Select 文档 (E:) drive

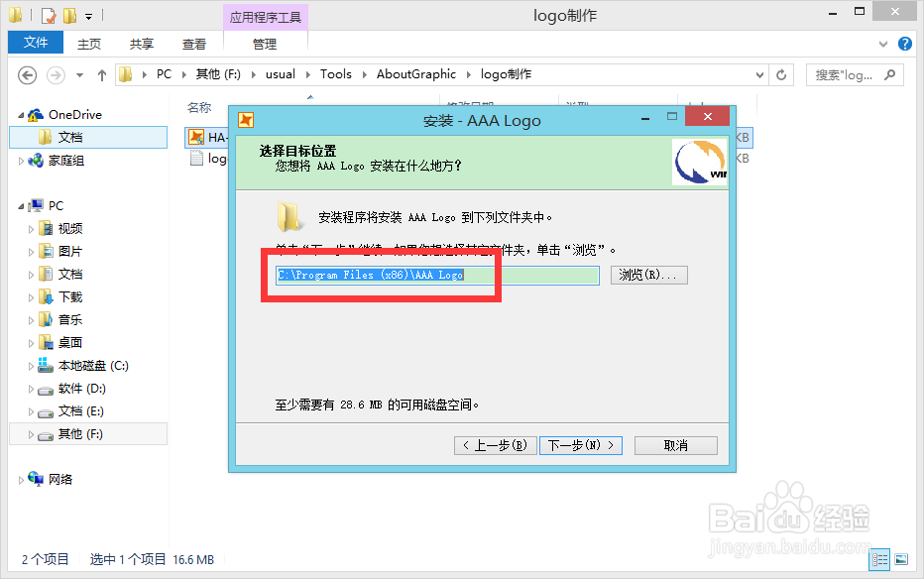click(80, 411)
